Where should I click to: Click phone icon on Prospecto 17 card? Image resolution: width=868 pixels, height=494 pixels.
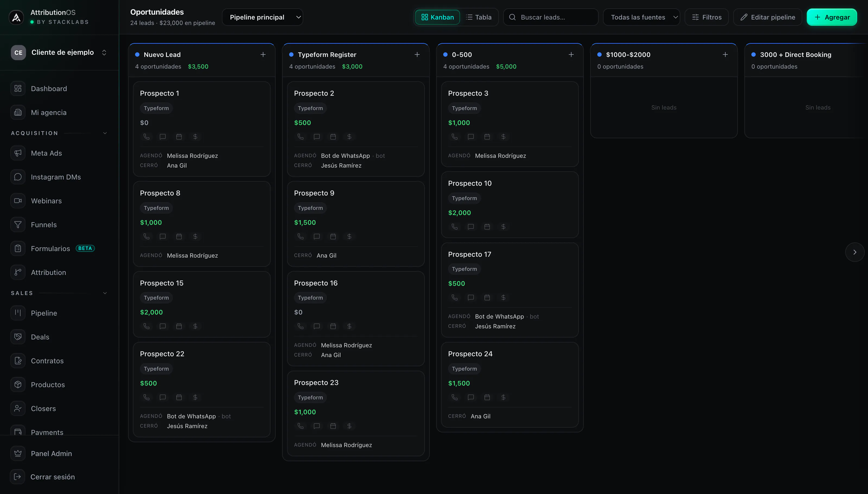pos(454,297)
